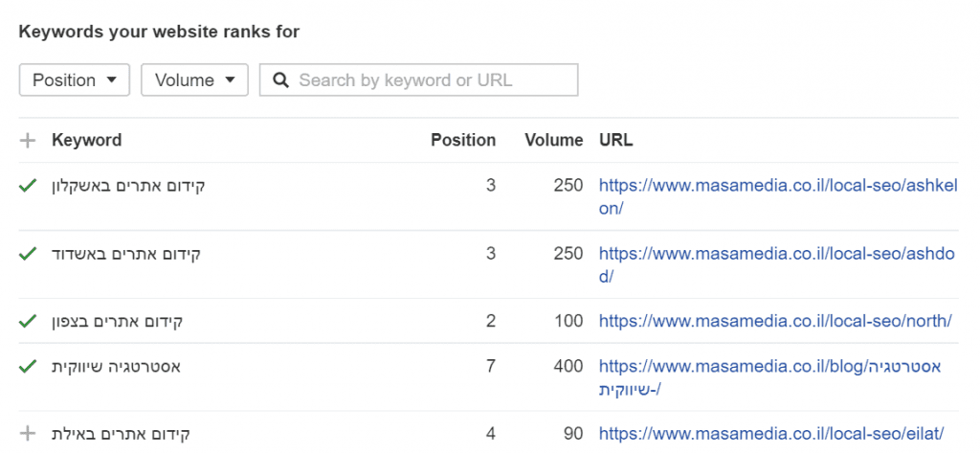Toggle checkmark for קידום אתרים בצפון row
The image size is (980, 454).
[x=28, y=322]
